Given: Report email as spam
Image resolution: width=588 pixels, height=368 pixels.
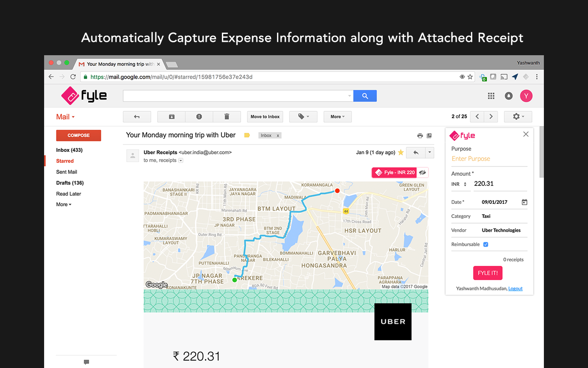Looking at the screenshot, I should coord(199,117).
